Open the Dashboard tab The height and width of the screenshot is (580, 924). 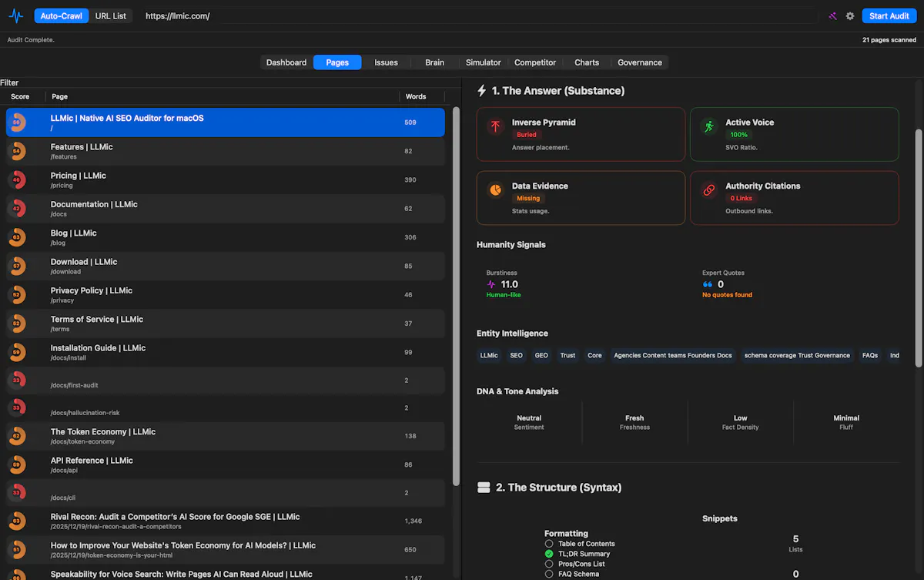(286, 62)
